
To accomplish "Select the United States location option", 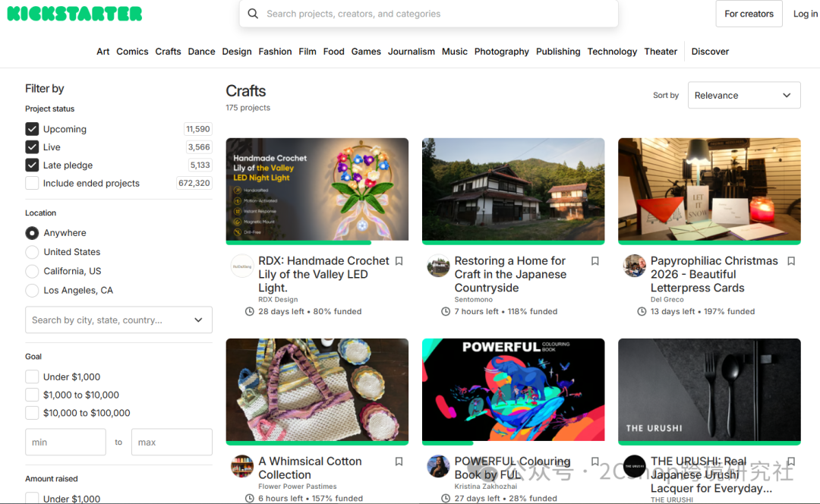I will tap(32, 252).
